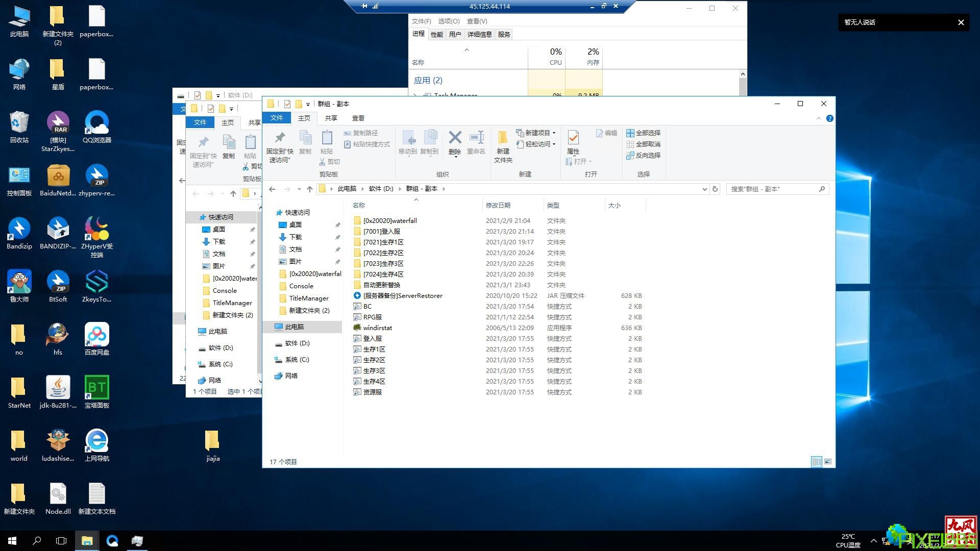This screenshot has height=551, width=980.
Task: Click Refresh button beside address bar
Action: 715,189
